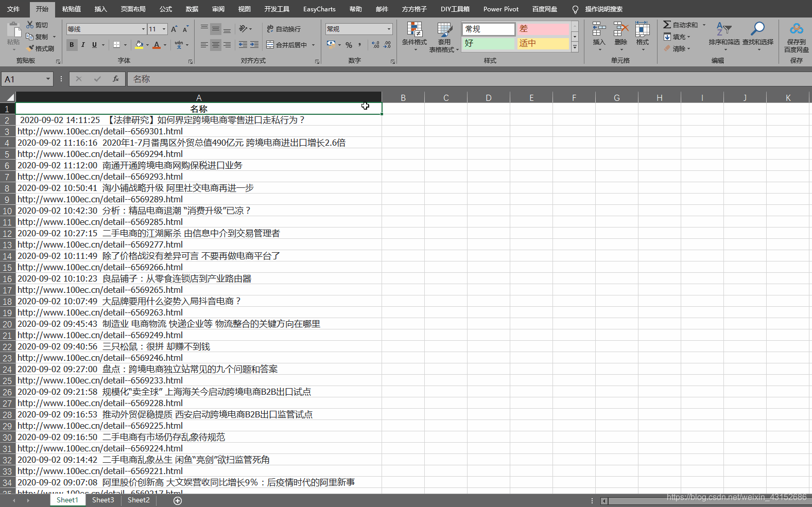Open the font name dropdown (等线)

tap(143, 29)
